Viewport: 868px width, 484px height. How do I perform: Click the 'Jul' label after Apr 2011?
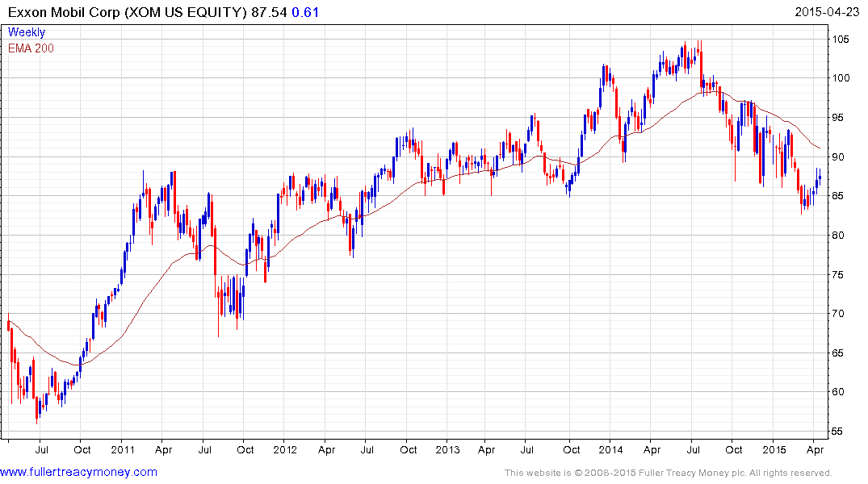pos(205,449)
